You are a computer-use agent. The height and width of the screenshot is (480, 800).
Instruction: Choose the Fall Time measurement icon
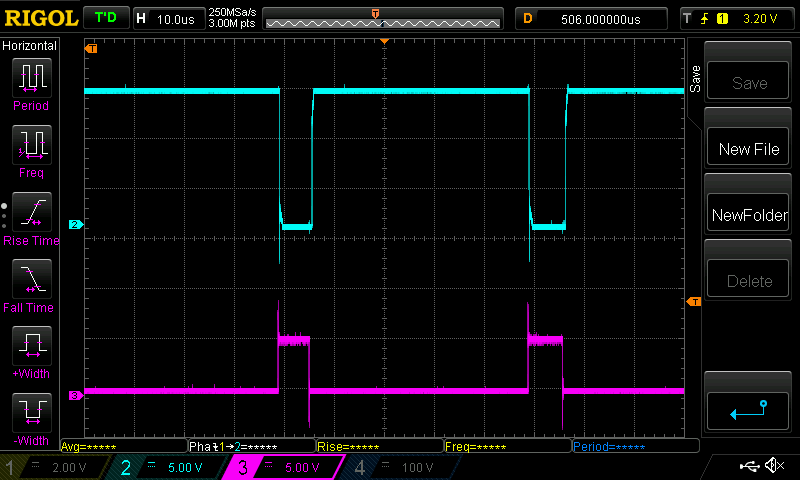point(31,280)
